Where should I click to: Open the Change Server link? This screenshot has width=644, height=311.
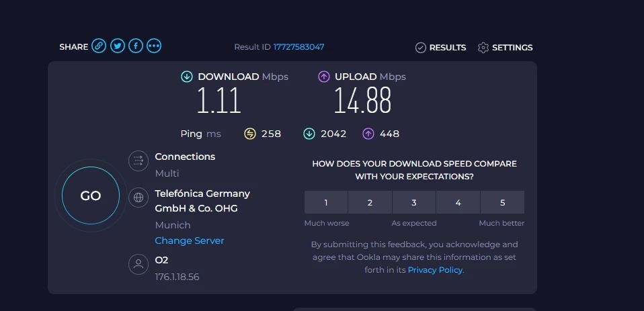coord(190,240)
